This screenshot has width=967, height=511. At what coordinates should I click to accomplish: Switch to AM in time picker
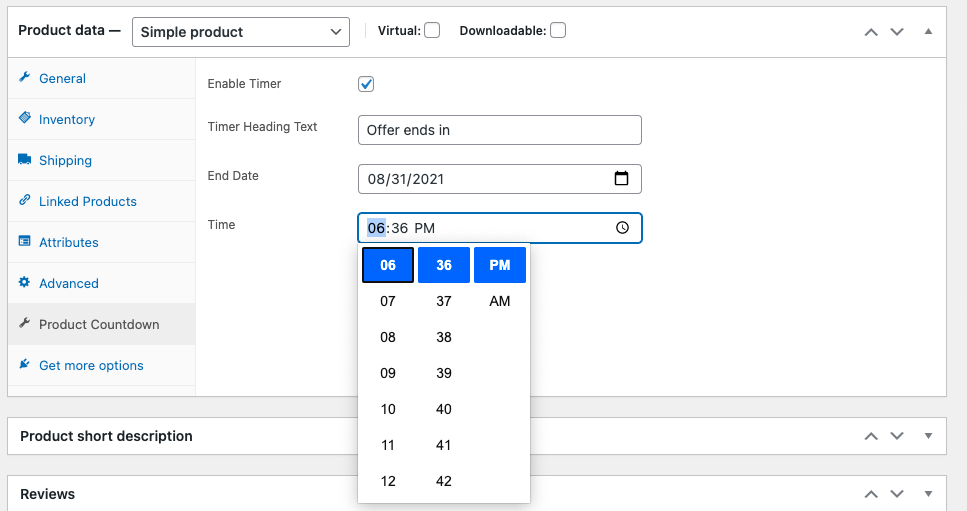tap(500, 301)
